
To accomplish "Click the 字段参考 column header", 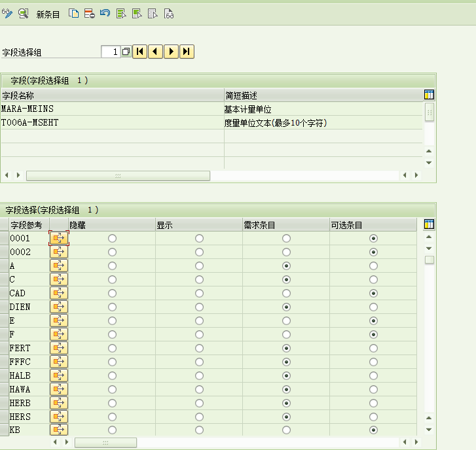I will tap(26, 225).
